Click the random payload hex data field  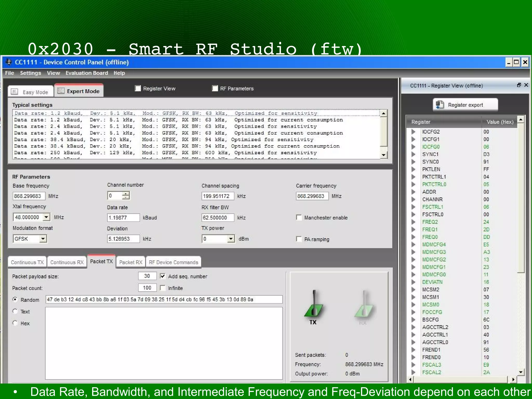pyautogui.click(x=164, y=299)
